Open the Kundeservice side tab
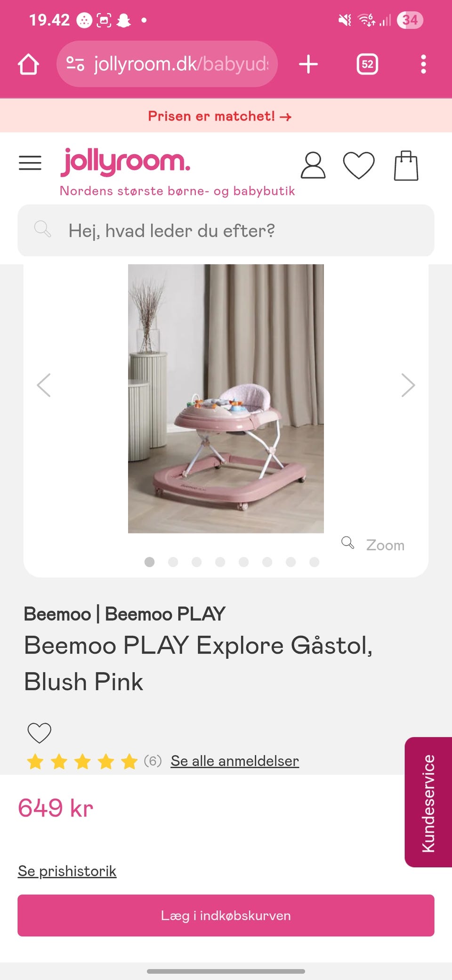Viewport: 452px width, 980px height. click(x=428, y=802)
